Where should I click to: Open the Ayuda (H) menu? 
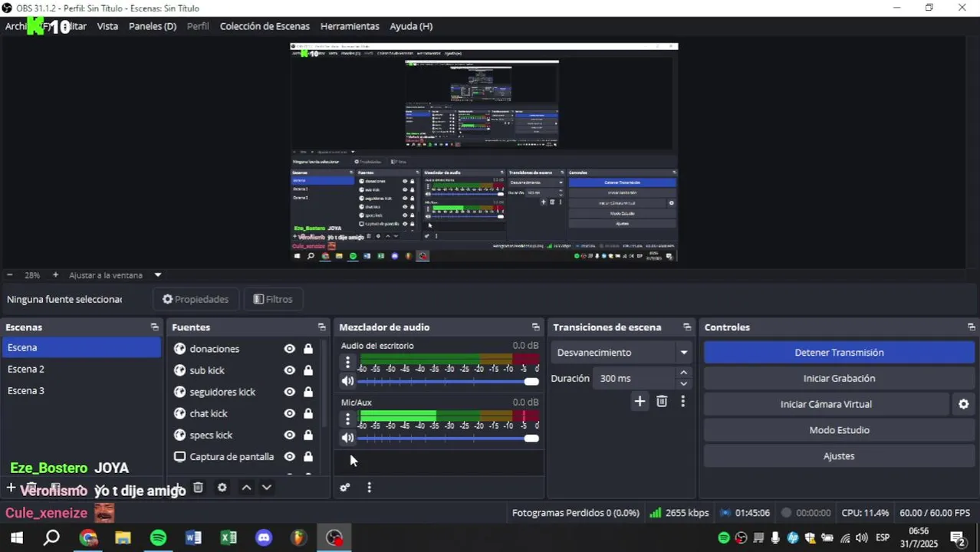click(411, 26)
